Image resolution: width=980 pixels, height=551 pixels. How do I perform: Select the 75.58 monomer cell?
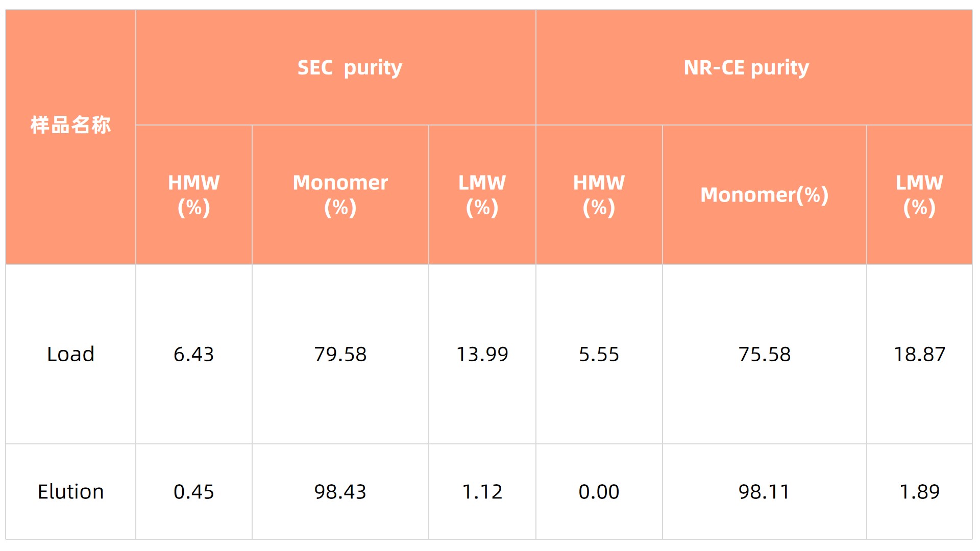coord(764,354)
